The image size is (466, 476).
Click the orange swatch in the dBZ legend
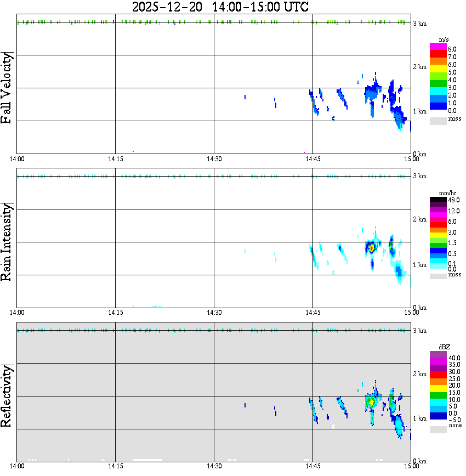click(x=438, y=382)
